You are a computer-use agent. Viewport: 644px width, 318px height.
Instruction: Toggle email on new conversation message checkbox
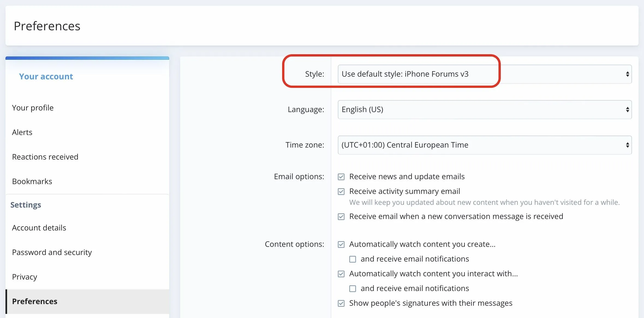click(341, 217)
